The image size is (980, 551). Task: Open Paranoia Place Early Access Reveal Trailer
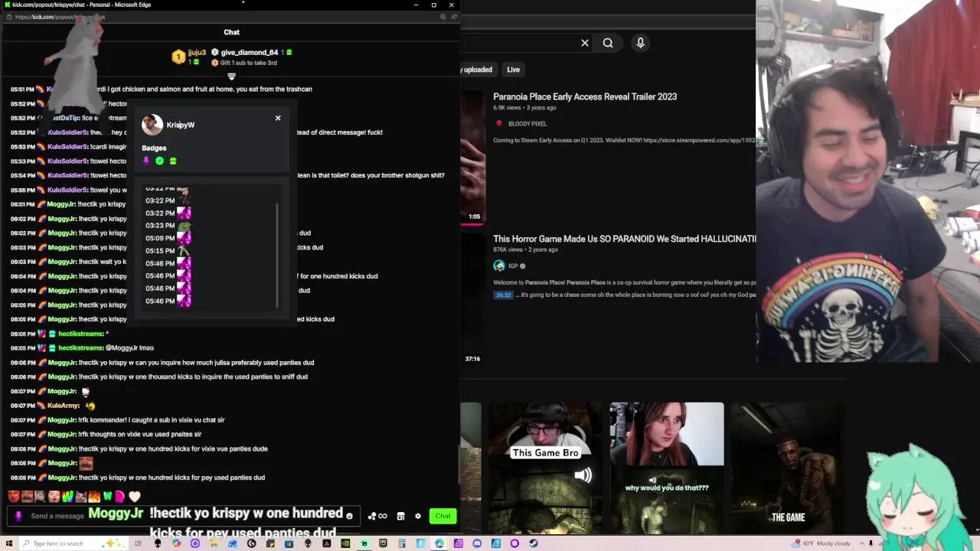click(585, 96)
